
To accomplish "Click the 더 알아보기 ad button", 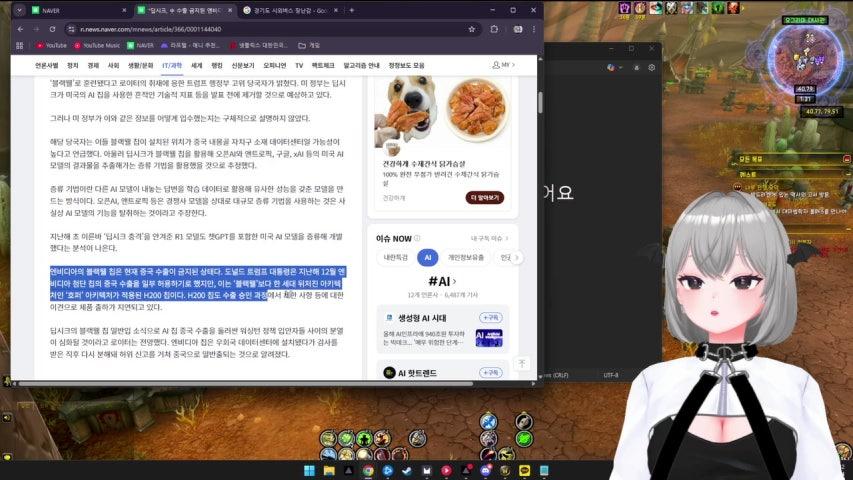I will [484, 198].
